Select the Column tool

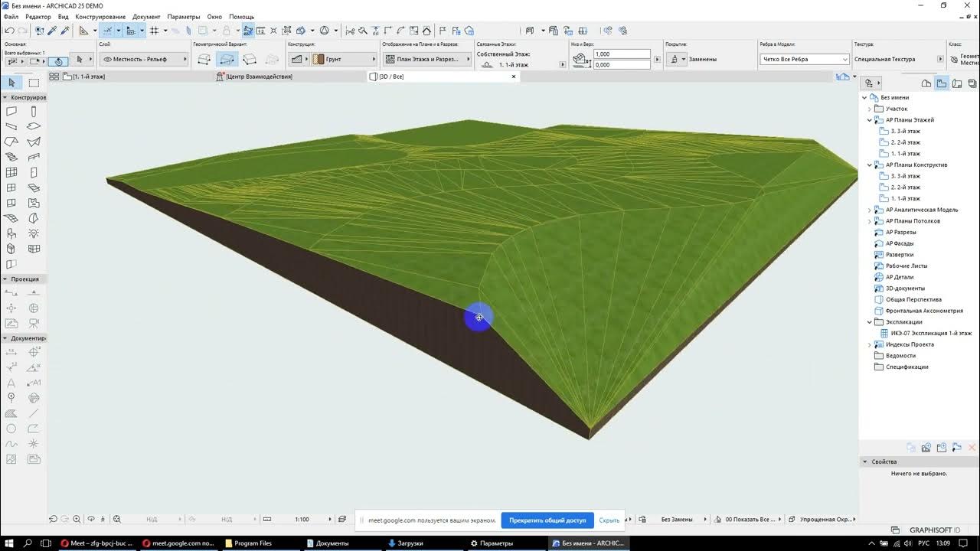click(x=34, y=112)
